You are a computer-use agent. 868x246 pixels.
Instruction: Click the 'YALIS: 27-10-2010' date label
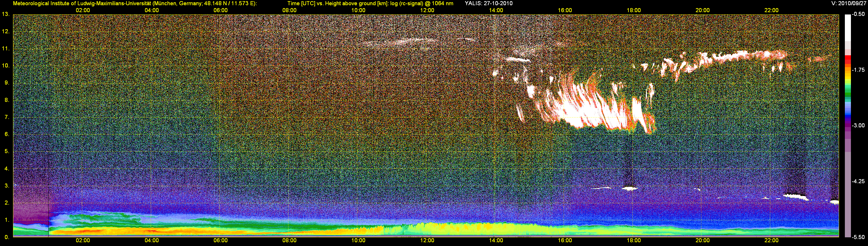[x=489, y=3]
